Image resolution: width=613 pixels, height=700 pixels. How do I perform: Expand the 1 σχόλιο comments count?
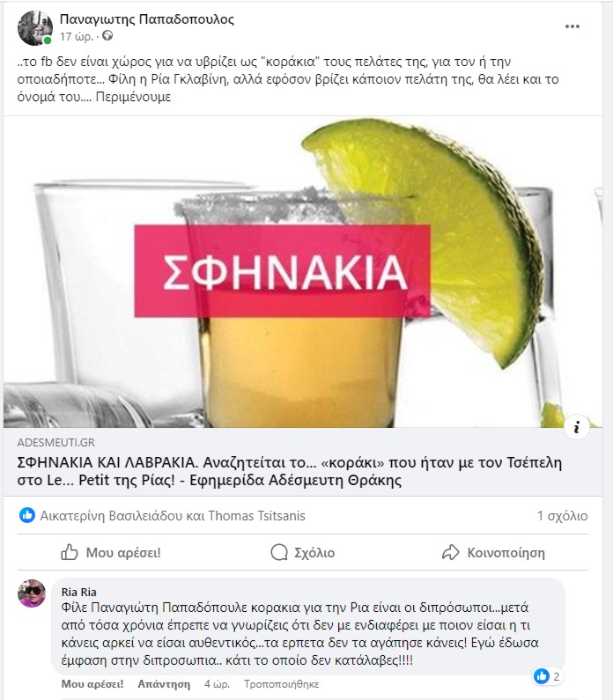point(562,516)
